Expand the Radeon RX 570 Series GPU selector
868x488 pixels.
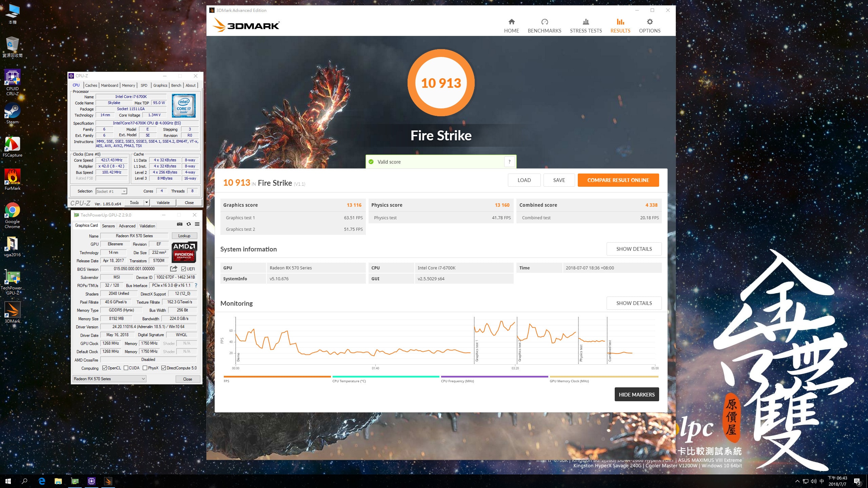110,379
